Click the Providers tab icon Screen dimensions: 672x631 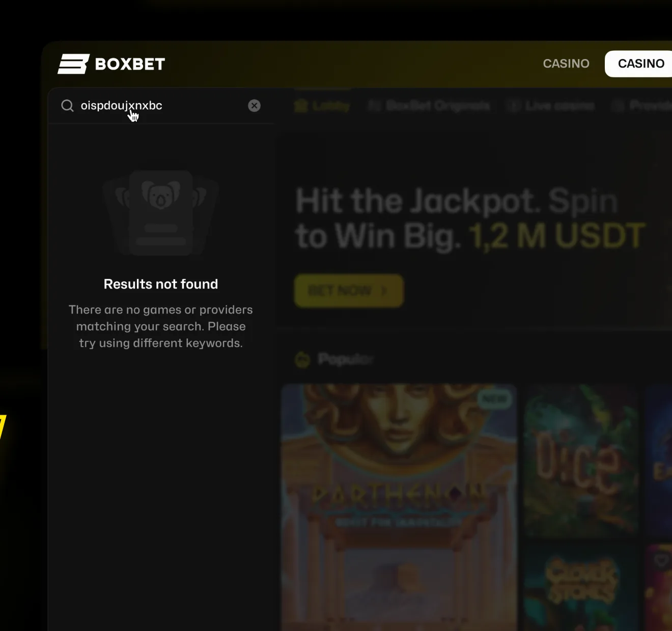(x=618, y=106)
